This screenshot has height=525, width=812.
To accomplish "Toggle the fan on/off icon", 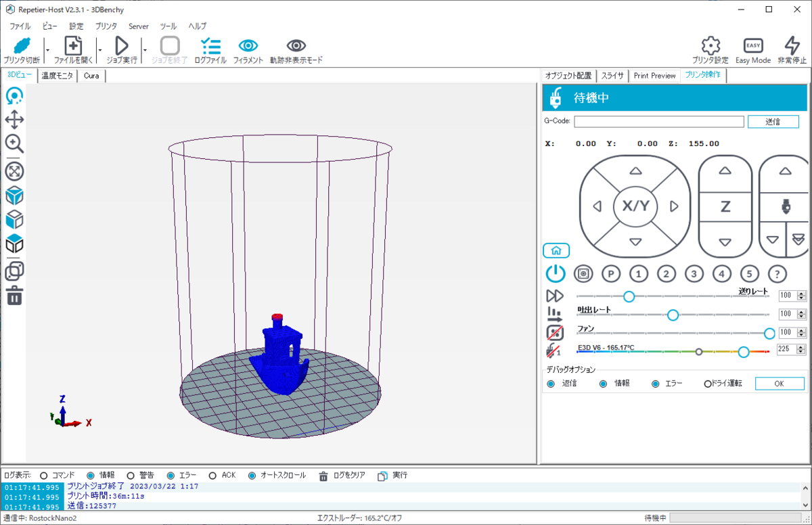I will tap(555, 332).
